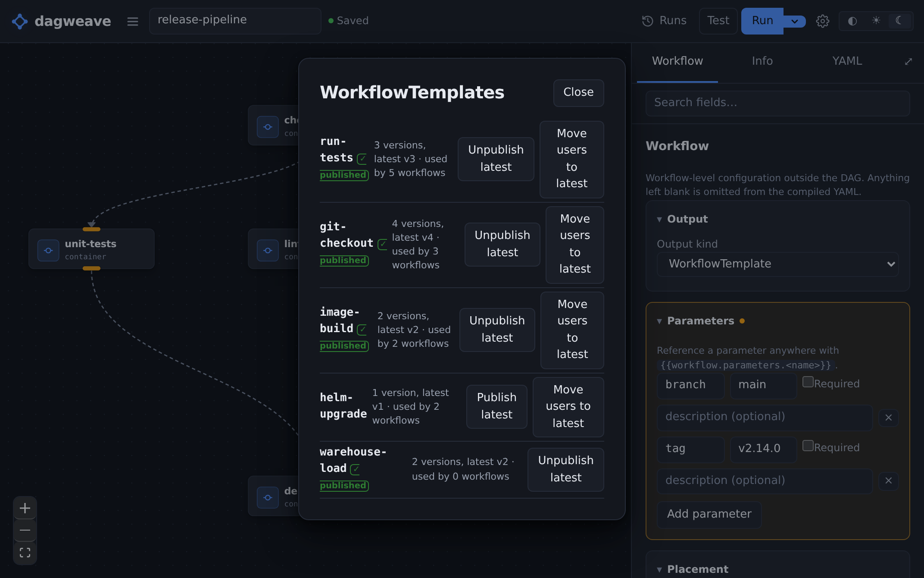Click the Run button
Viewport: 924px width, 578px height.
pyautogui.click(x=762, y=21)
